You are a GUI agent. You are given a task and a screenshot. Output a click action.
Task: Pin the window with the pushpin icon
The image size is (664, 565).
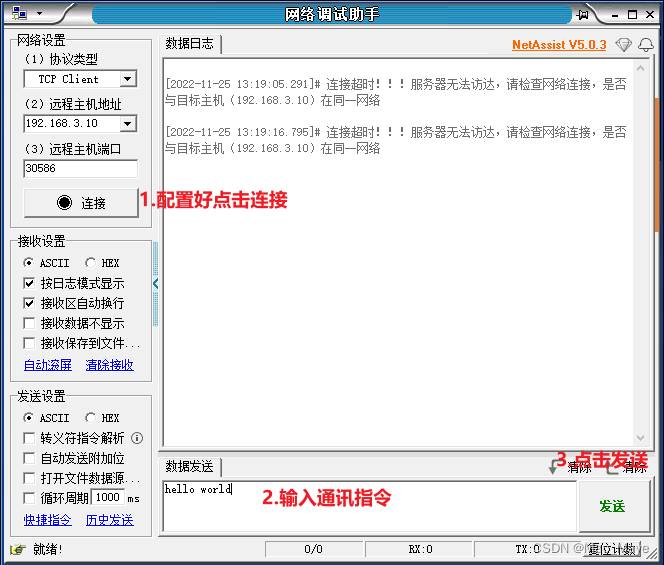point(583,15)
